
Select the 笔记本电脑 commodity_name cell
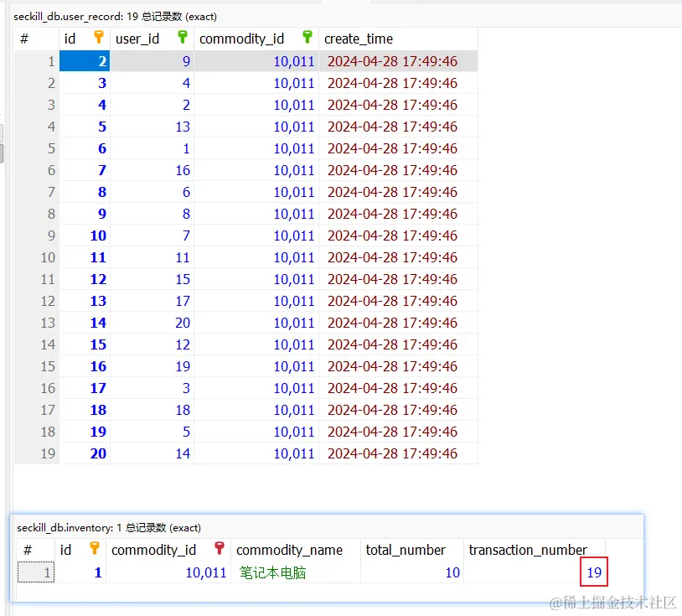(295, 572)
